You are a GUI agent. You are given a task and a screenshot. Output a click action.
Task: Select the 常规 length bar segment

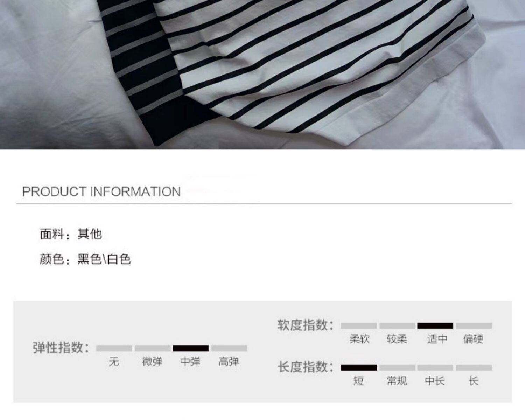(x=397, y=367)
